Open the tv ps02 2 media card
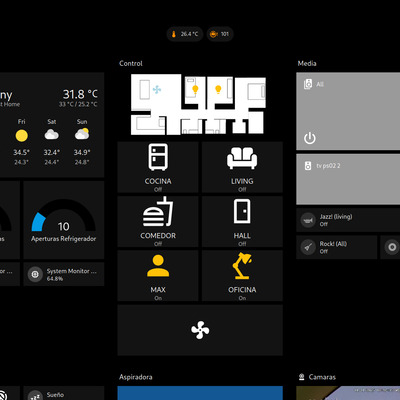The width and height of the screenshot is (400, 400). tap(348, 179)
